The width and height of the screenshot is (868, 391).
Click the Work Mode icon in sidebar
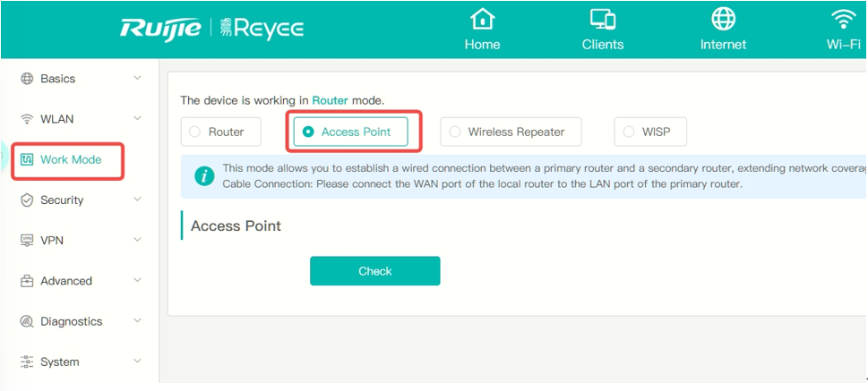coord(27,160)
